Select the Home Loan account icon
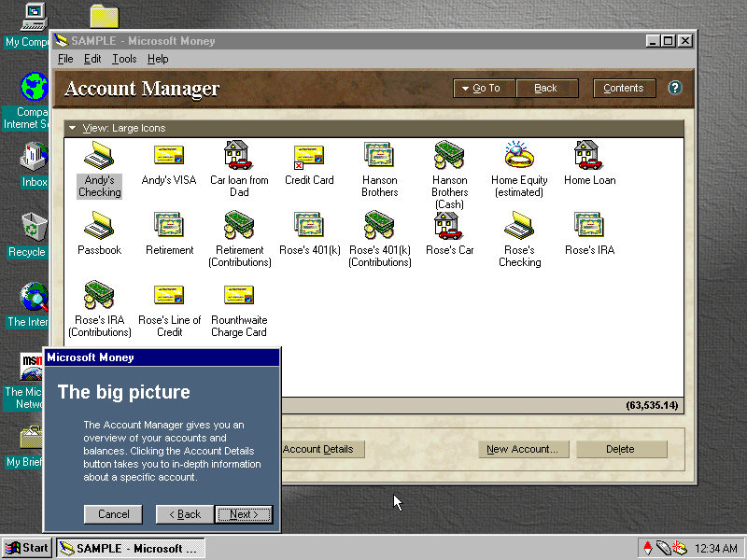Image resolution: width=747 pixels, height=560 pixels. [x=589, y=155]
